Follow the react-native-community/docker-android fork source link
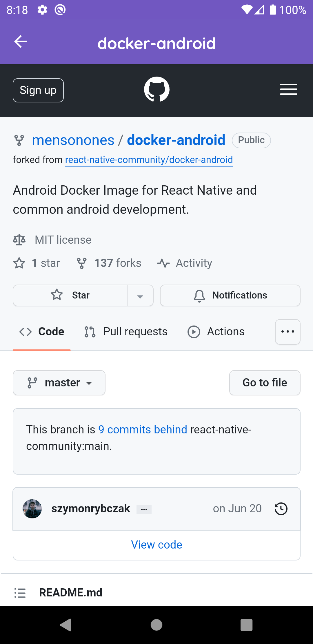Screen dimensions: 313x644 149,160
